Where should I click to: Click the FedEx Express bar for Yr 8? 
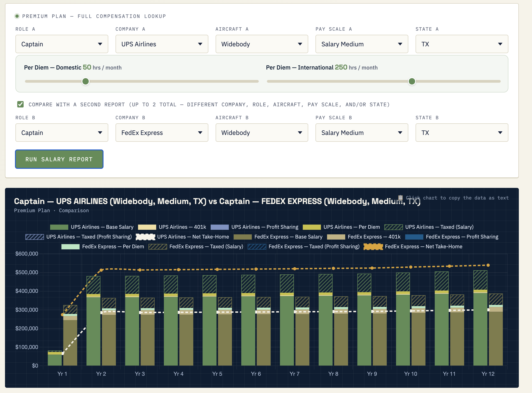(x=341, y=331)
